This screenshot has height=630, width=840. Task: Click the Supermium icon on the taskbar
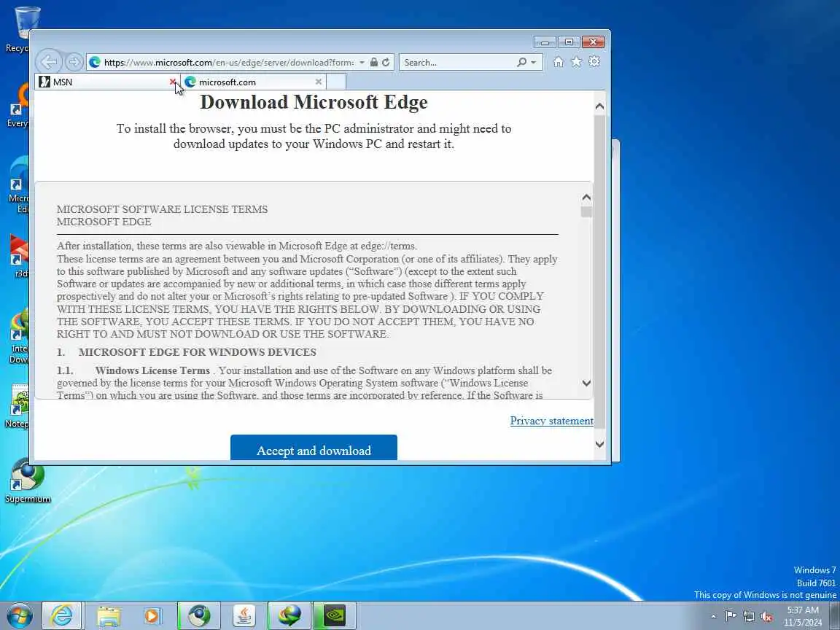point(199,615)
